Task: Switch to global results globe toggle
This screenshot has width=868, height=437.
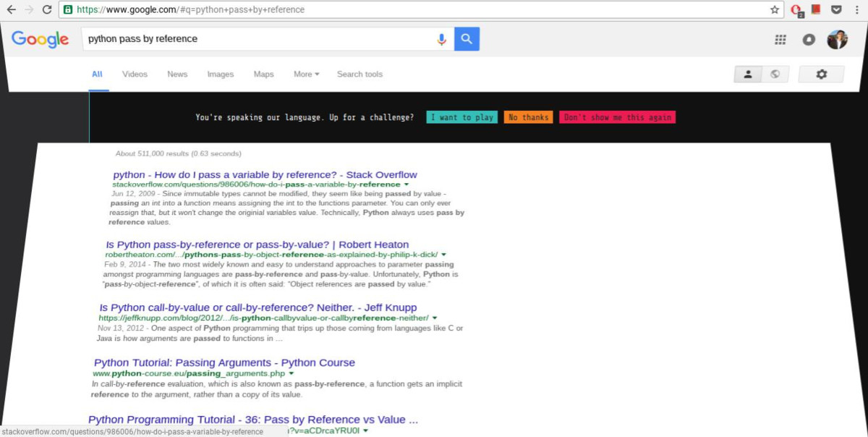Action: (x=775, y=74)
